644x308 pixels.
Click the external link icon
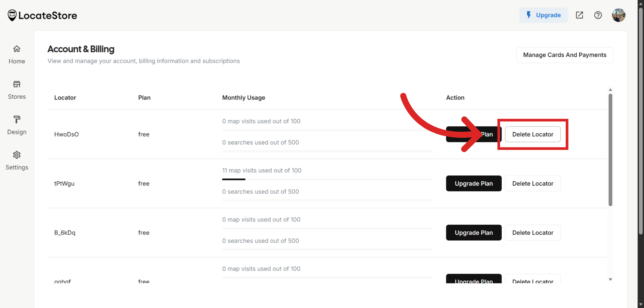click(x=579, y=15)
